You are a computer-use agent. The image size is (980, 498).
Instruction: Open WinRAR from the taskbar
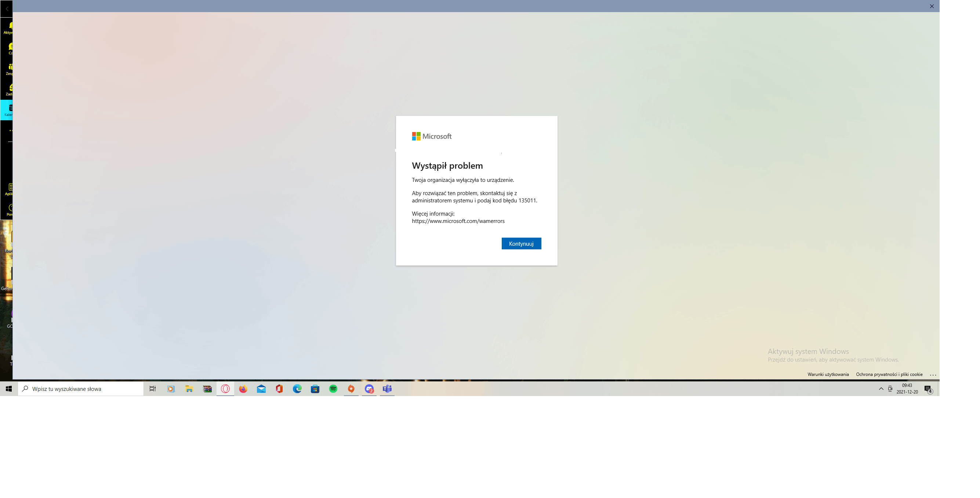[x=207, y=388]
